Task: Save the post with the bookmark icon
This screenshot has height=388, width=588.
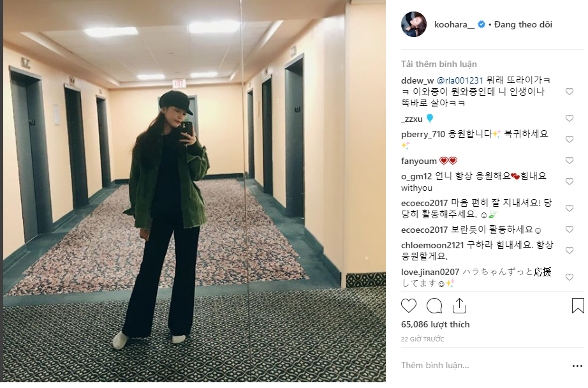Action: [x=578, y=306]
